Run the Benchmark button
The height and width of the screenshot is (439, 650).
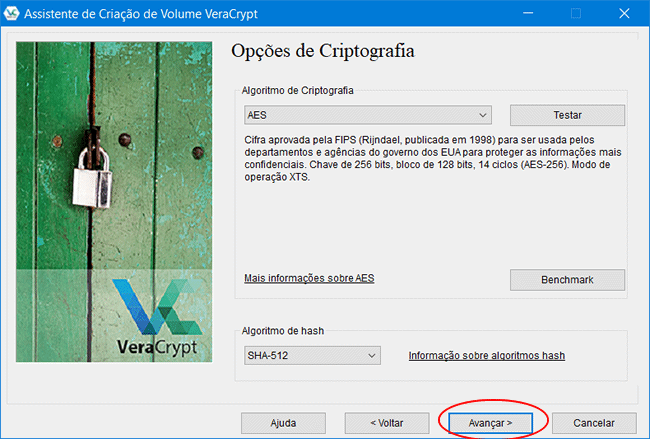pyautogui.click(x=567, y=279)
